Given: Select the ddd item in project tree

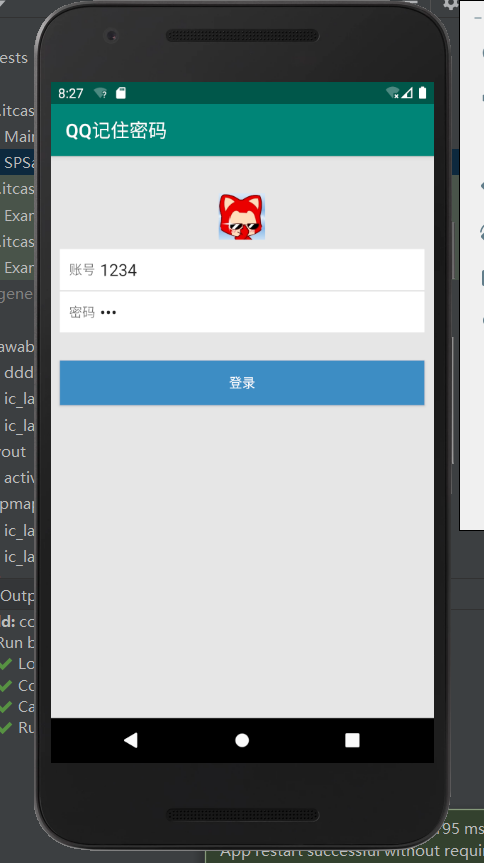Looking at the screenshot, I should pyautogui.click(x=19, y=373).
